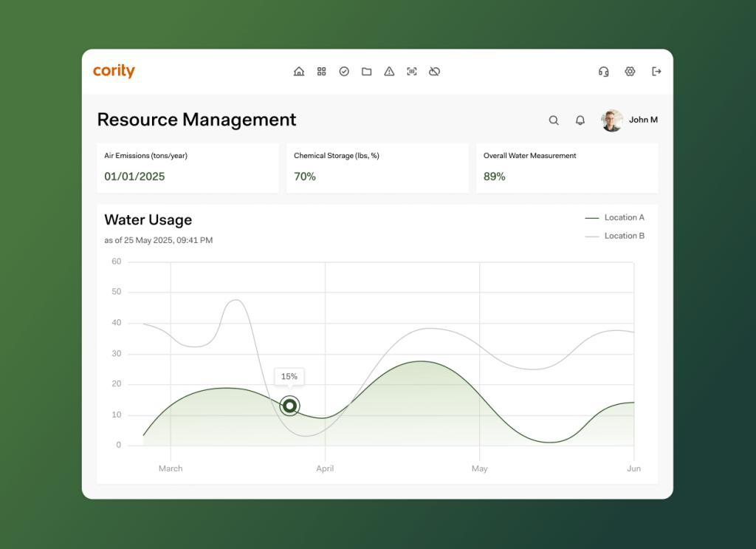
Task: Click the notifications bell
Action: (x=580, y=120)
